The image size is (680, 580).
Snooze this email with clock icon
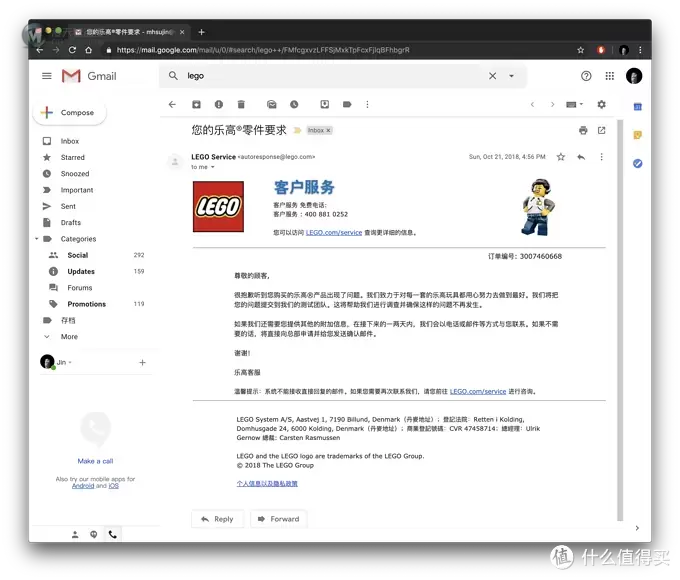[294, 104]
